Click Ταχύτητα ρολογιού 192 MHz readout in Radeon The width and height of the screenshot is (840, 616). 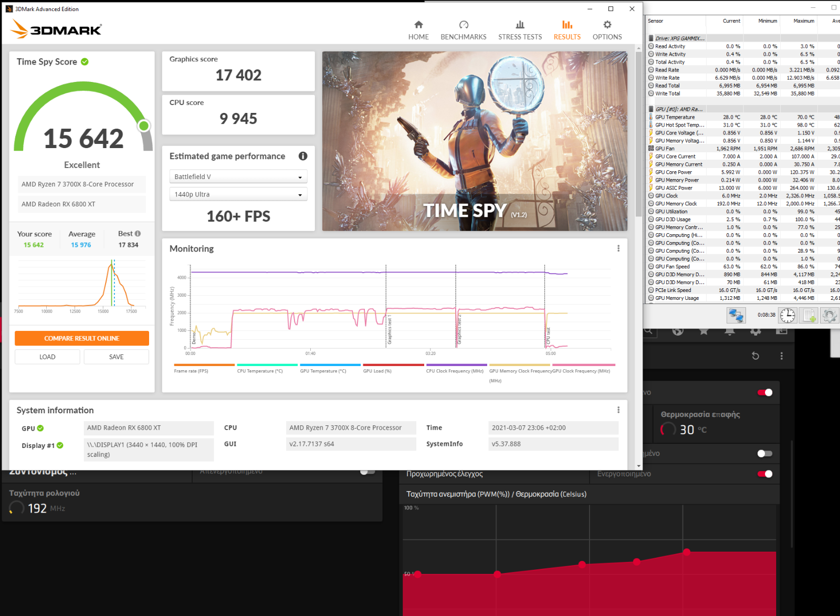37,508
